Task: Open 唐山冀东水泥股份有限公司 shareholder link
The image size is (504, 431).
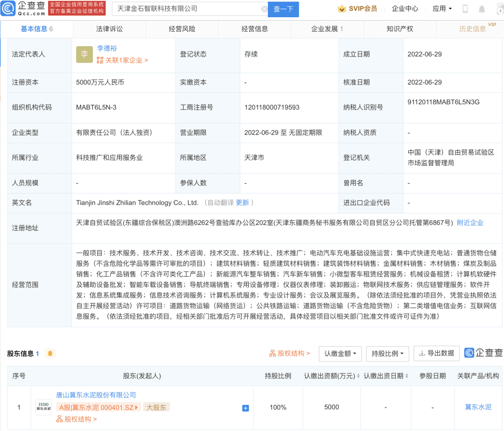Action: point(96,395)
